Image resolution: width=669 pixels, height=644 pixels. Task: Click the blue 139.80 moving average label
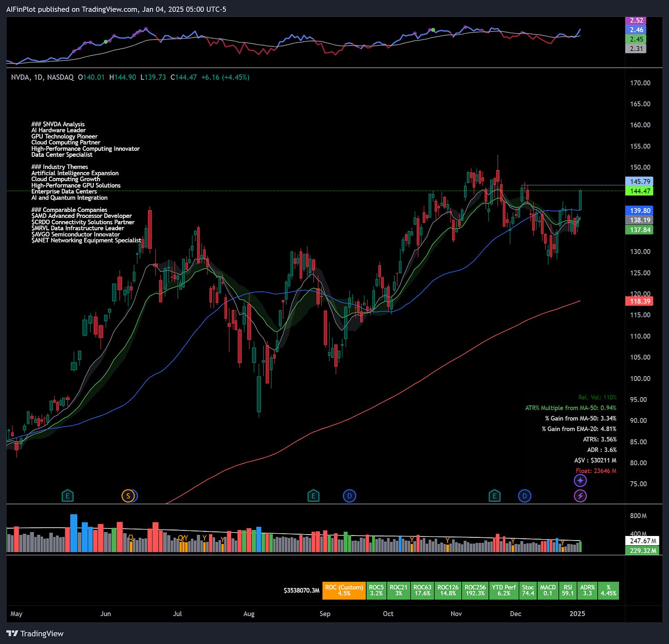point(640,211)
